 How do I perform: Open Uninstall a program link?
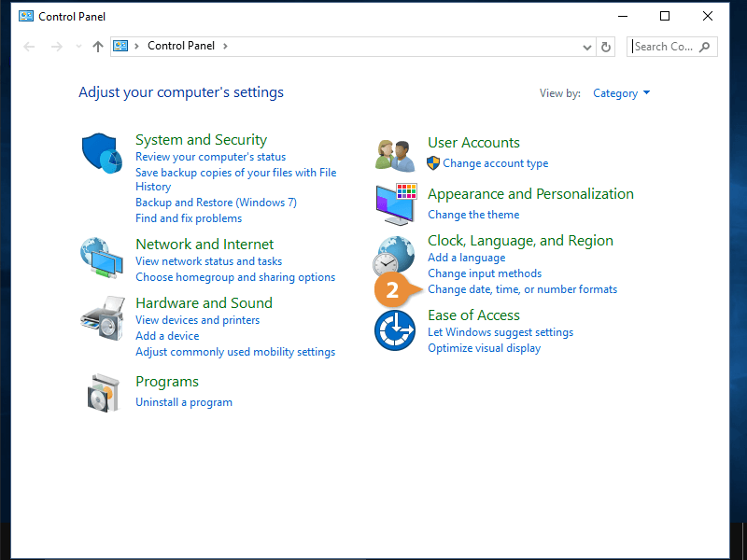pyautogui.click(x=184, y=402)
